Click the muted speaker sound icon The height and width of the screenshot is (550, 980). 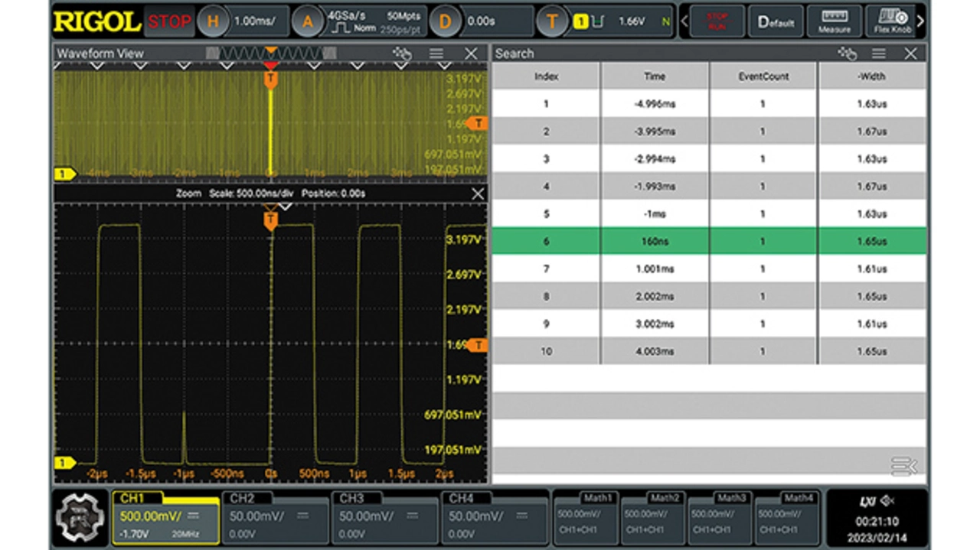coord(887,501)
